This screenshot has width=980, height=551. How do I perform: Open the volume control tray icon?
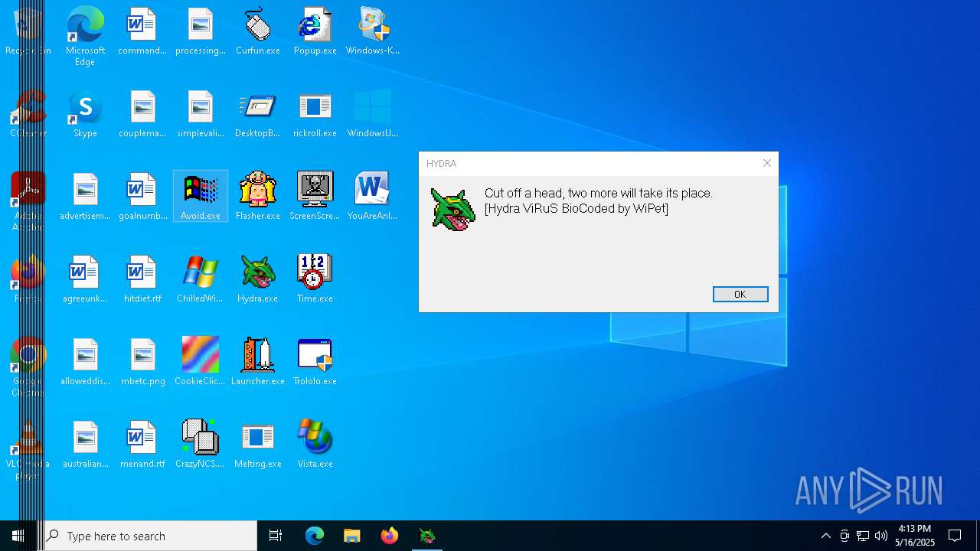(x=881, y=536)
